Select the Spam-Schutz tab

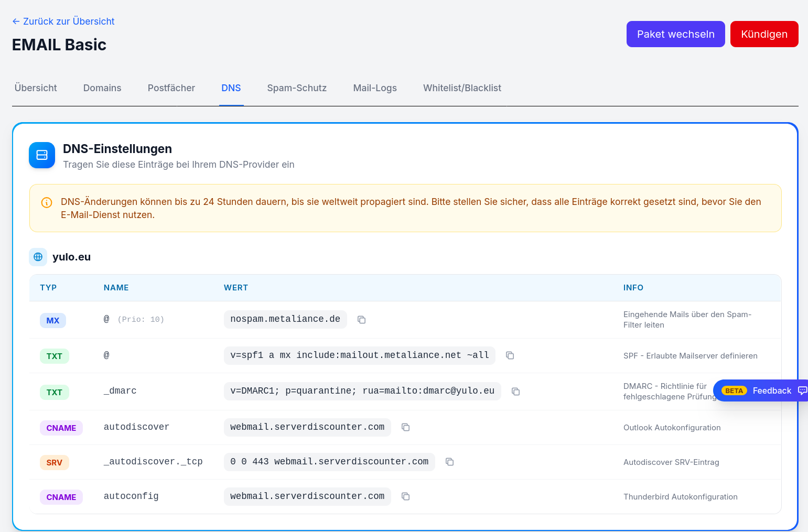click(297, 88)
